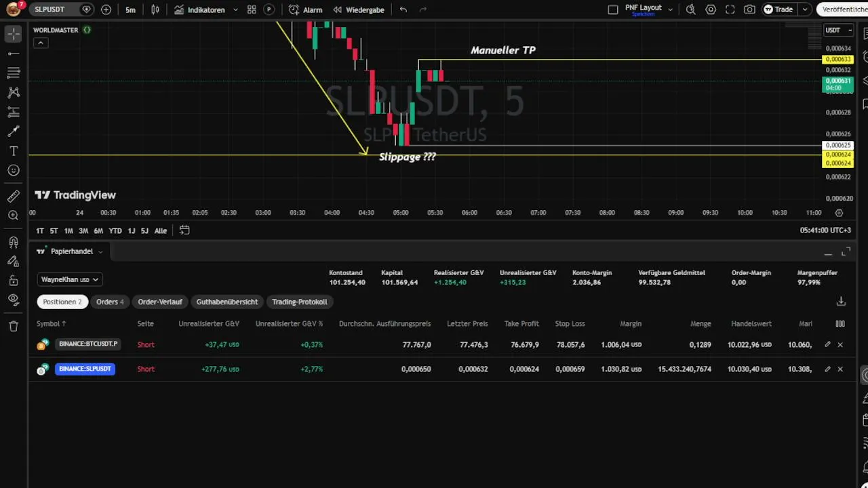Open the UTC+3 timezone selector
This screenshot has width=868, height=488.
coord(825,230)
